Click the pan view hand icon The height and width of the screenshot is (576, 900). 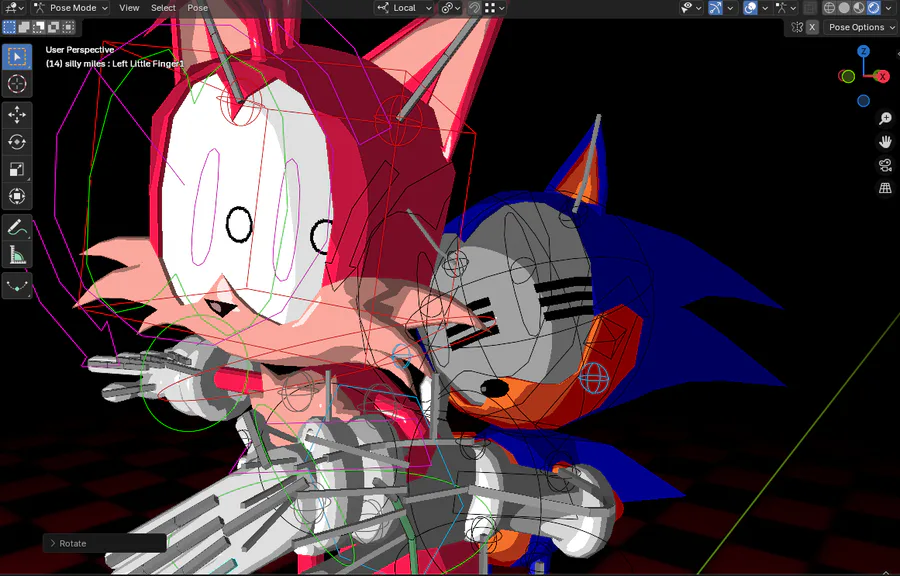[x=885, y=142]
